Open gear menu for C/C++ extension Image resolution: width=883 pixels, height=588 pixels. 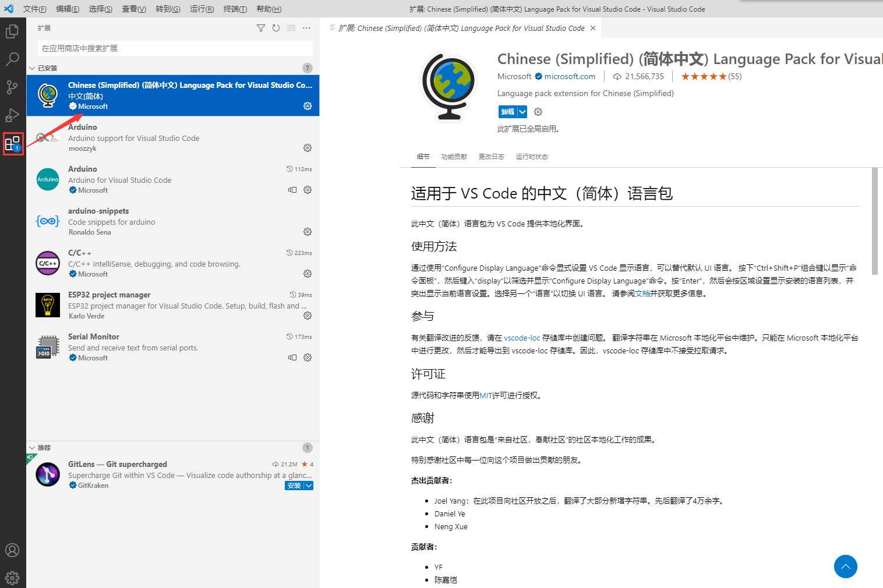pos(308,274)
